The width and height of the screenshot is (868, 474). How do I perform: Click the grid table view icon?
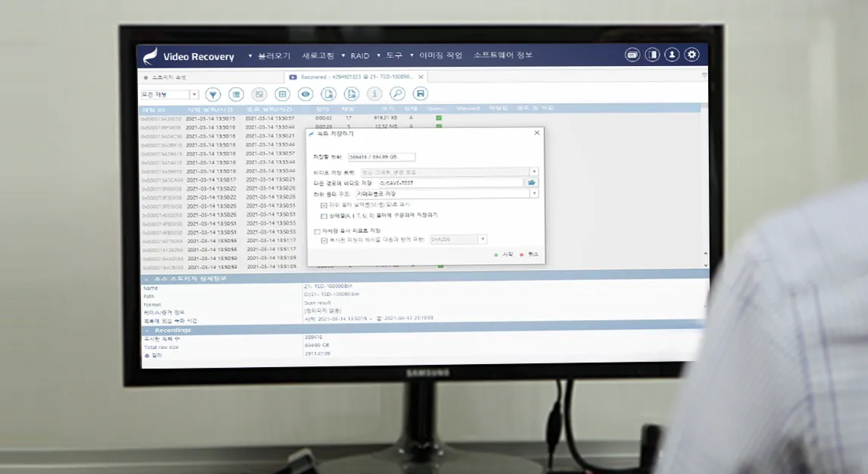(x=282, y=95)
